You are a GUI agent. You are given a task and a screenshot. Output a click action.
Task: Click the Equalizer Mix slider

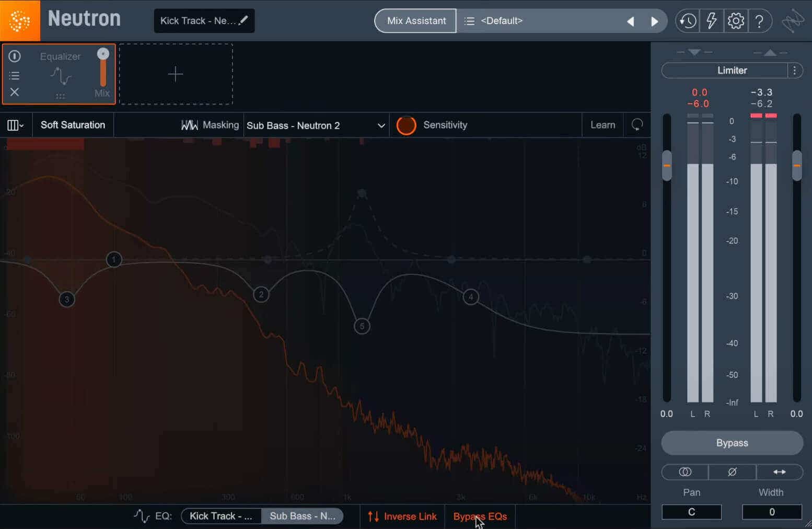(103, 68)
